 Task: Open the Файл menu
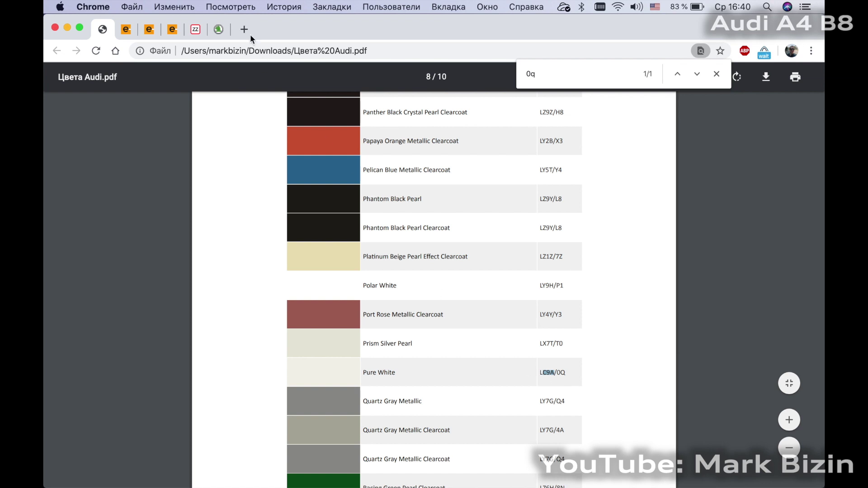click(132, 7)
